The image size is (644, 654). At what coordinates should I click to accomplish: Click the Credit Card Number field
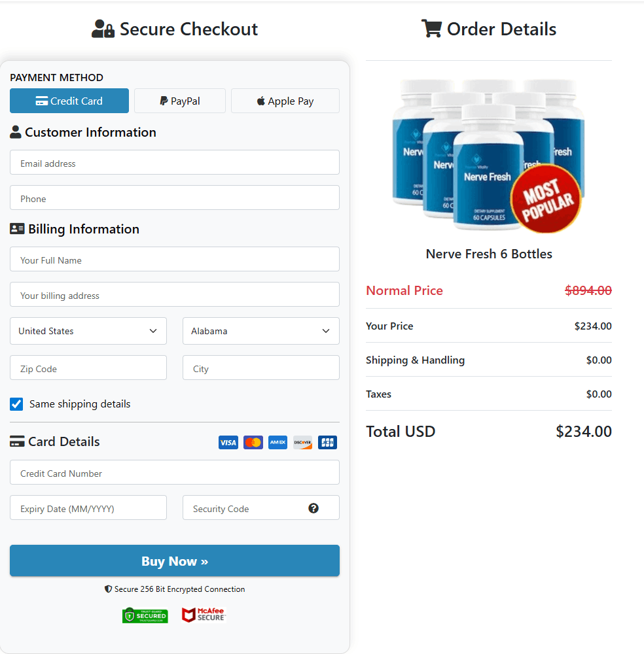(x=175, y=473)
